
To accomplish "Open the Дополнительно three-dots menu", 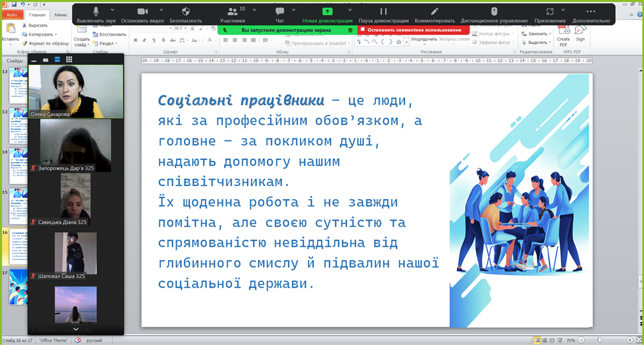I will point(590,12).
